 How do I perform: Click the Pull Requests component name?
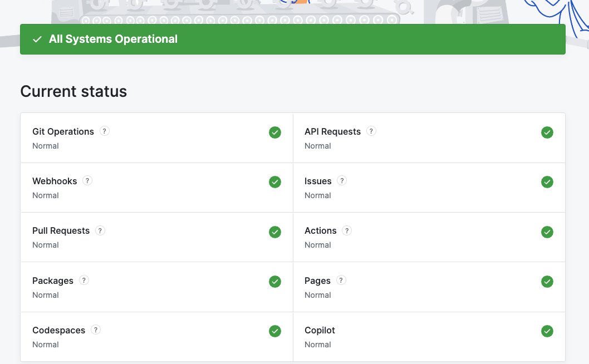pos(61,230)
